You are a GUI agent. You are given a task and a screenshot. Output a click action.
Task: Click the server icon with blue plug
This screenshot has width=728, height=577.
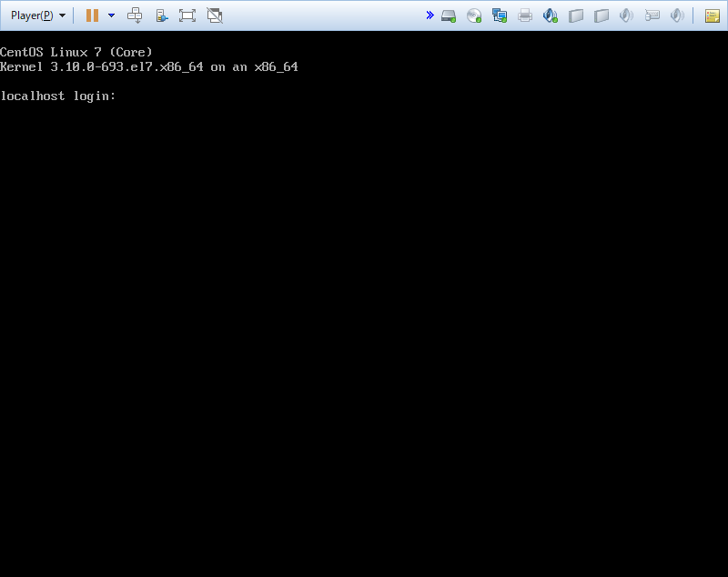[162, 15]
